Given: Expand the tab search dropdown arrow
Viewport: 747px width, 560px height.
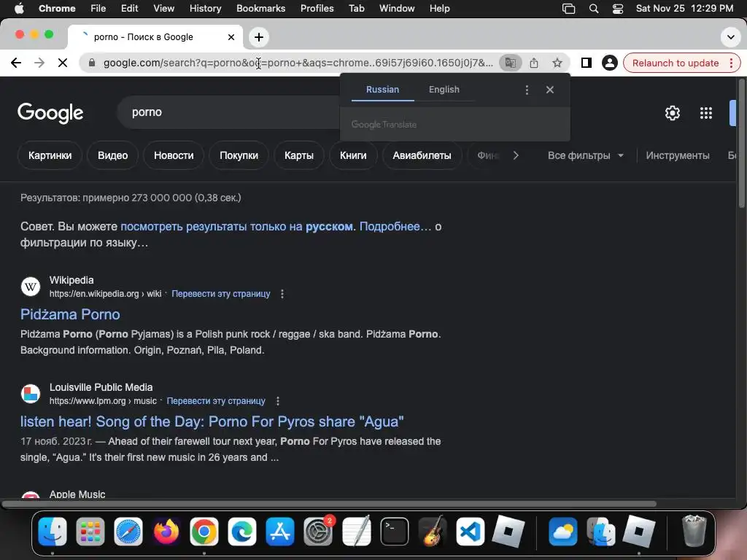Looking at the screenshot, I should (730, 37).
